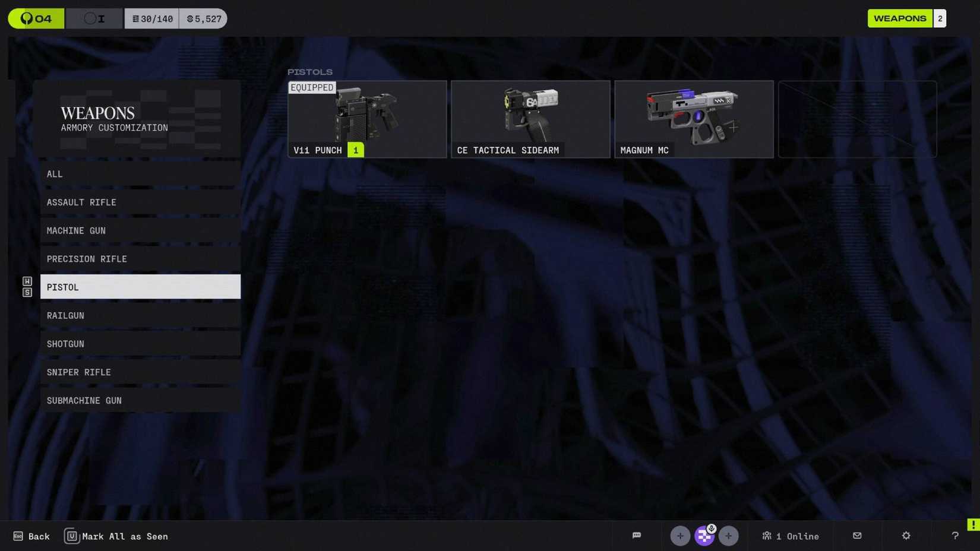Show All weapons category
The height and width of the screenshot is (551, 980).
coord(140,174)
